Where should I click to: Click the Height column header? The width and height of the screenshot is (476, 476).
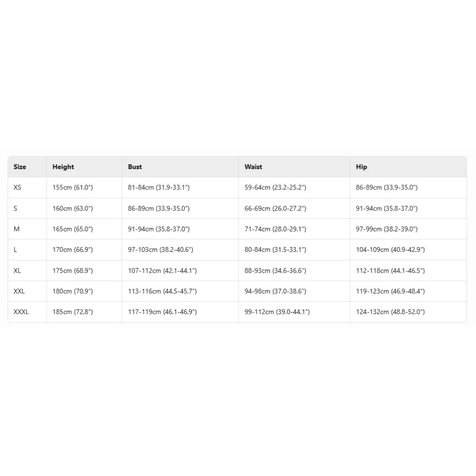tap(63, 167)
